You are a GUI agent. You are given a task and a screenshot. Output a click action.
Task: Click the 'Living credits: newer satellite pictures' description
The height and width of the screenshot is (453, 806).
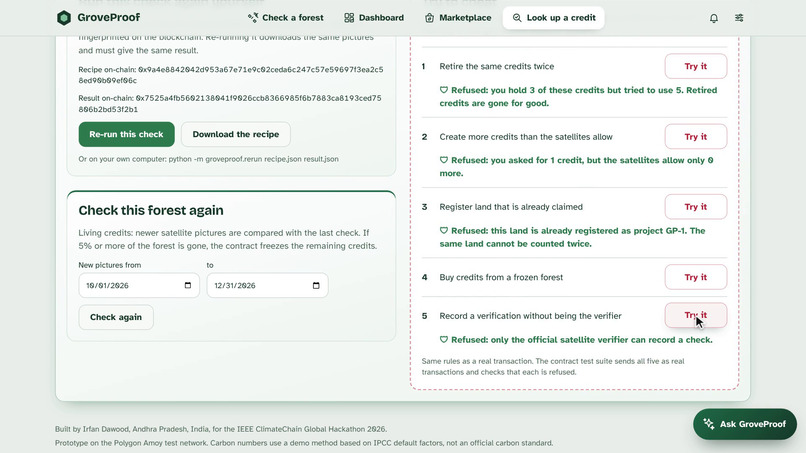(x=228, y=239)
